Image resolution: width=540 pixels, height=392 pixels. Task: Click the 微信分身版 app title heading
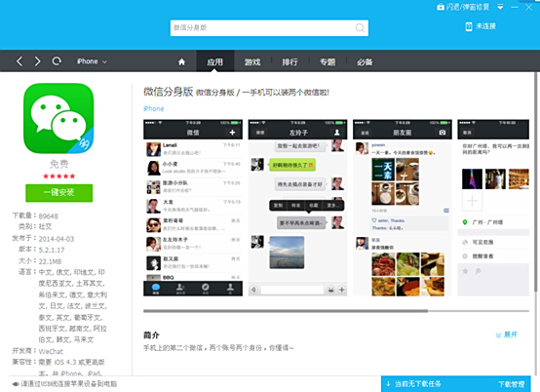tap(168, 92)
